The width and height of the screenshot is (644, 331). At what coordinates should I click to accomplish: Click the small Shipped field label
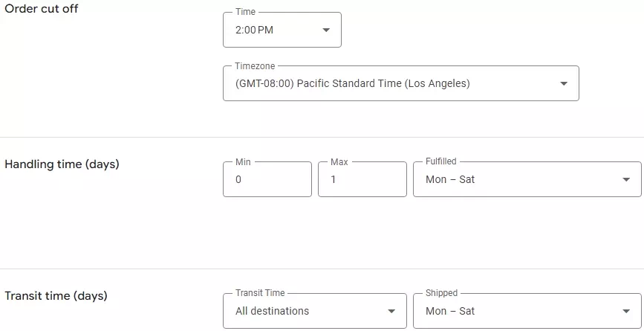[442, 293]
